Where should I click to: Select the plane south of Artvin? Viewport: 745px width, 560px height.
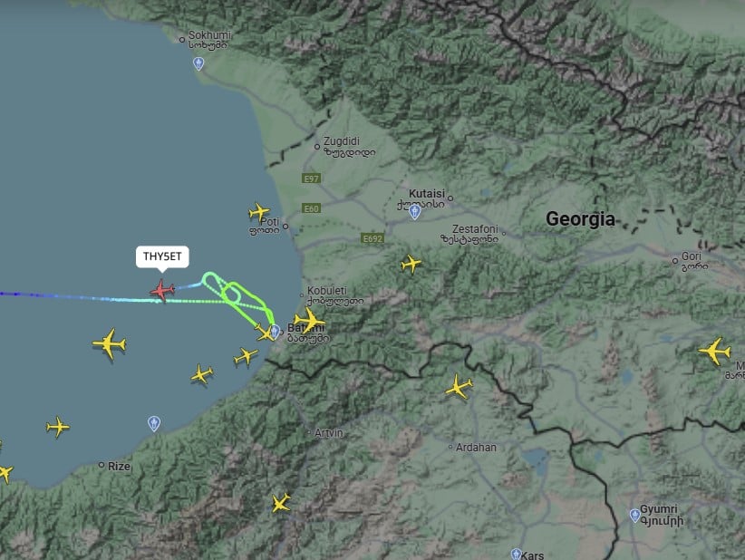coord(281,503)
